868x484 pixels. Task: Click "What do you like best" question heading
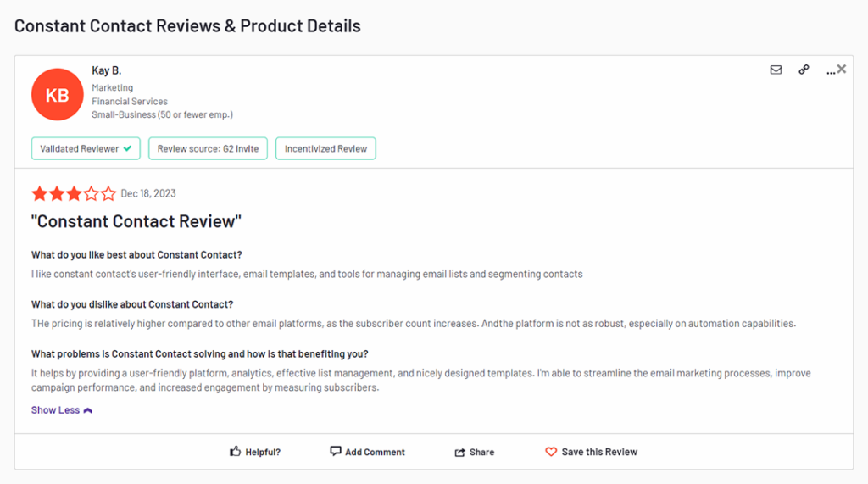[x=136, y=255]
